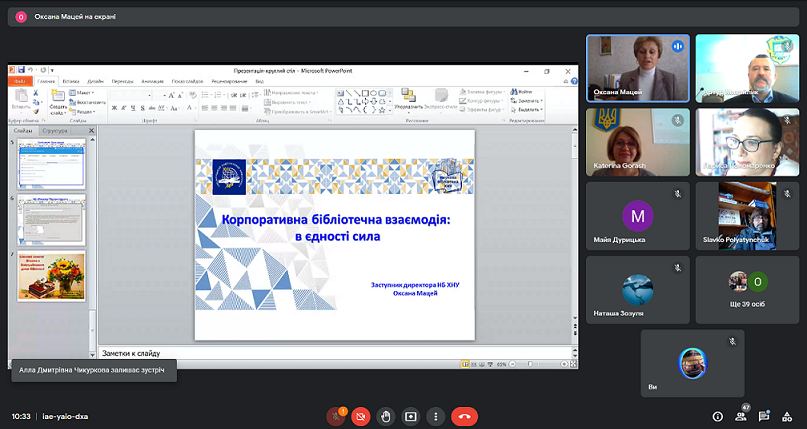This screenshot has width=807, height=429.
Task: Open the Рецензирование ribbon tab
Action: [229, 81]
